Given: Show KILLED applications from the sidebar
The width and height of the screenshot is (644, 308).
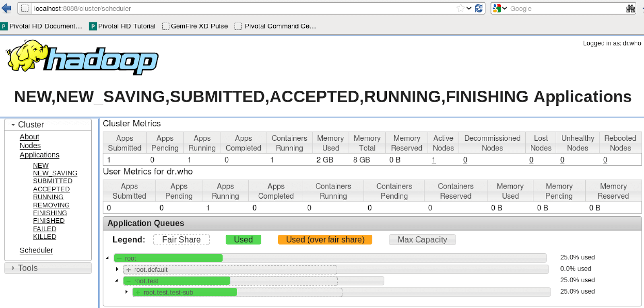Looking at the screenshot, I should click(x=45, y=237).
